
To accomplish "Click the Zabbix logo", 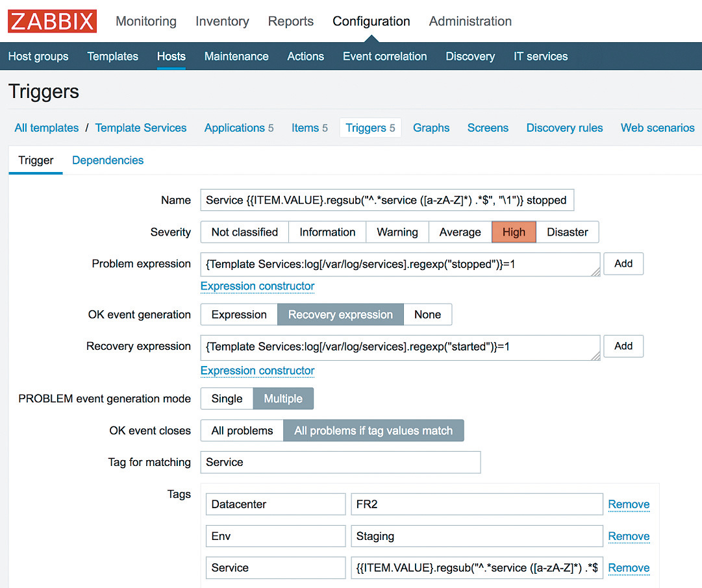I will (x=52, y=21).
